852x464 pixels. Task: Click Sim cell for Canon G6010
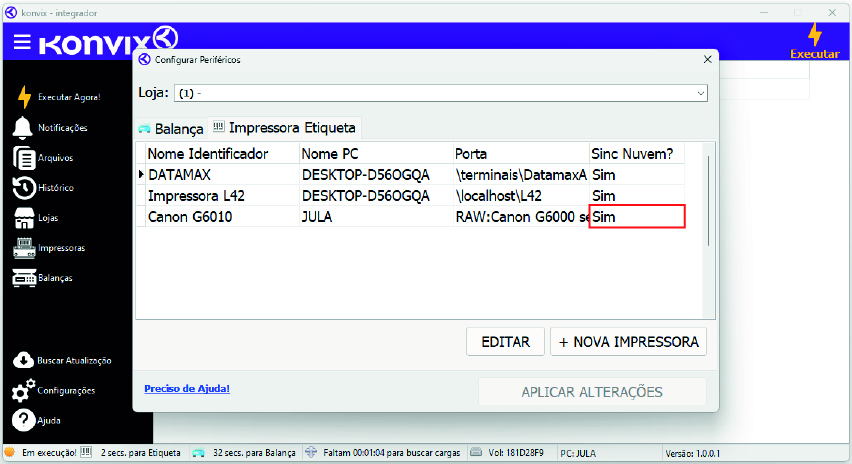coord(637,217)
